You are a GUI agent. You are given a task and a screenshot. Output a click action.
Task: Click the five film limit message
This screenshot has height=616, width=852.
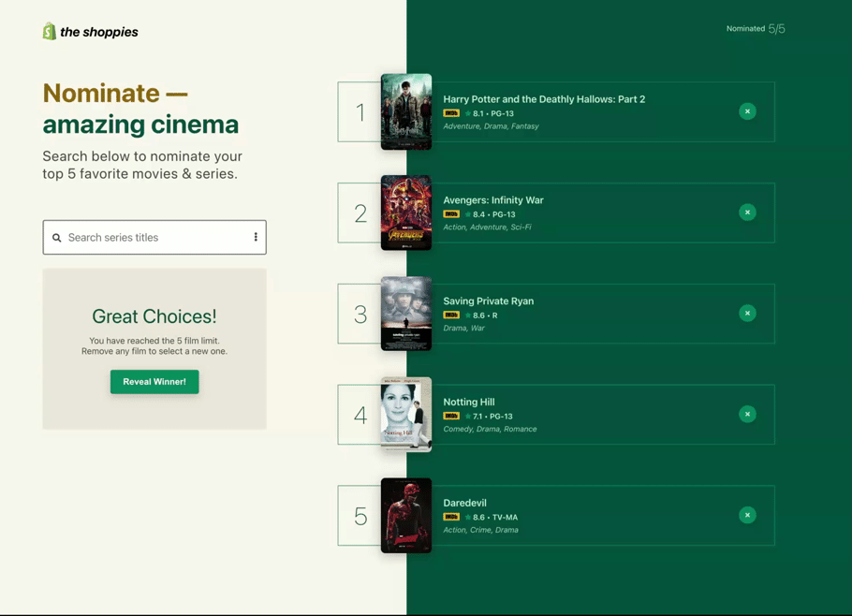pos(154,346)
